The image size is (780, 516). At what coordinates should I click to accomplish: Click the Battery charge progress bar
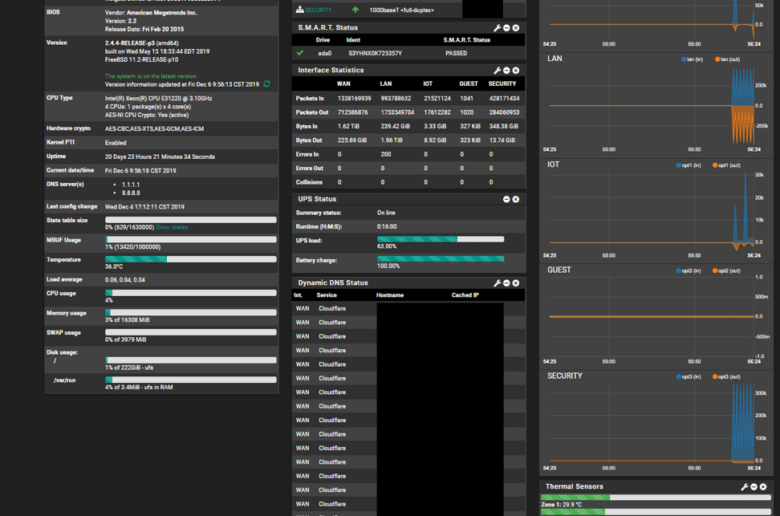[x=440, y=259]
